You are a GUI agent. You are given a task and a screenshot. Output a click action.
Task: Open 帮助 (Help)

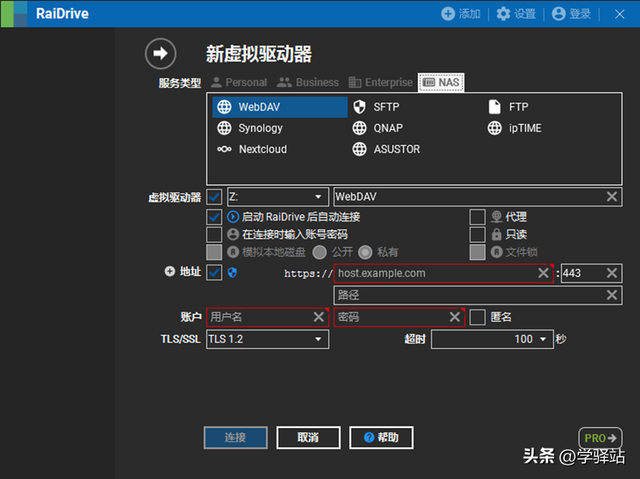381,438
